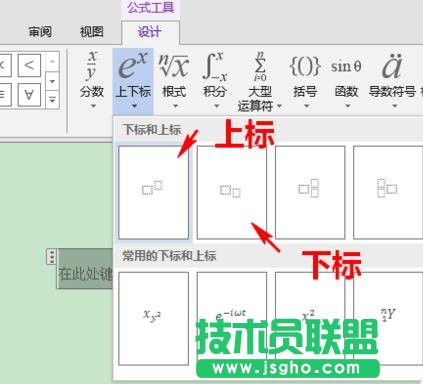The height and width of the screenshot is (384, 423).
Task: Insert the for-all ∀ symbol
Action: tap(29, 95)
